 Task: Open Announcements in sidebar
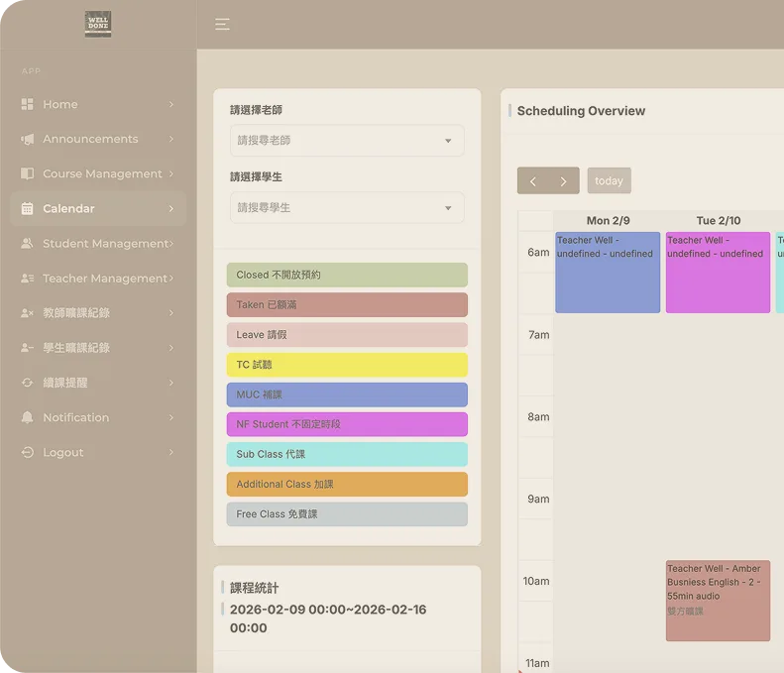pyautogui.click(x=98, y=139)
